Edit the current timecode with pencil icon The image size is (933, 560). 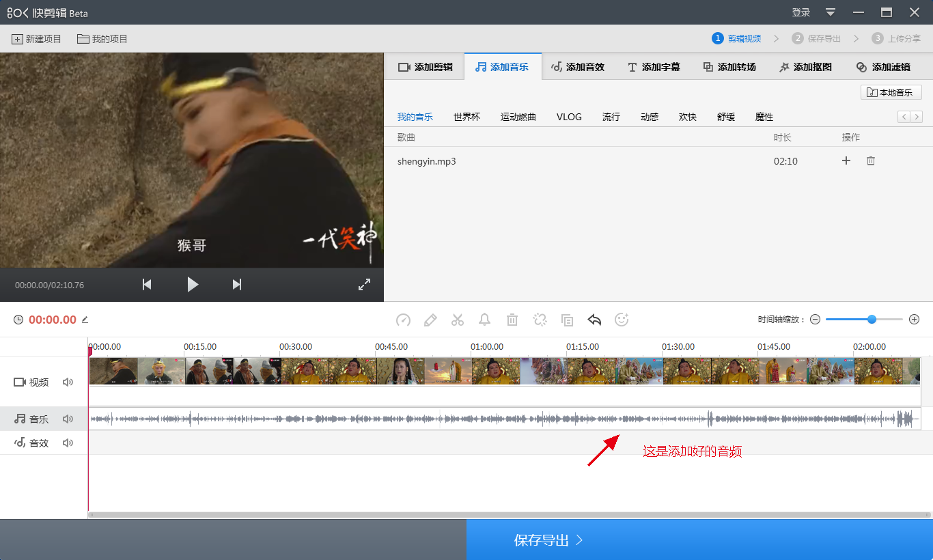85,319
